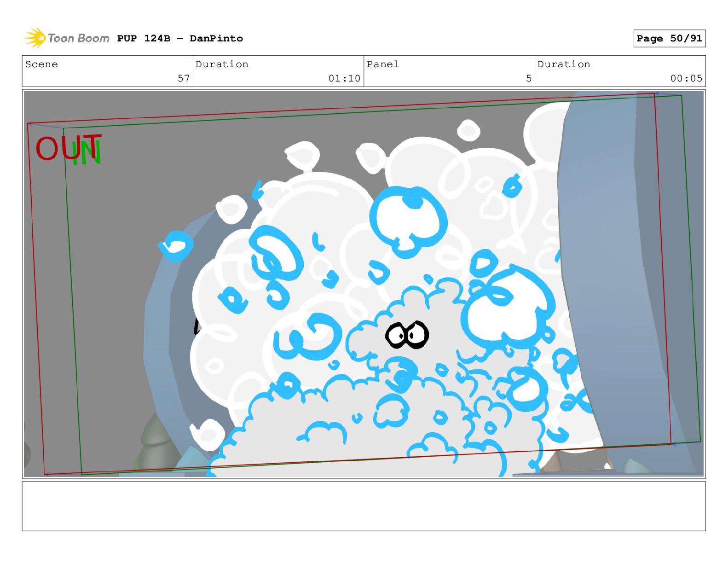The height and width of the screenshot is (564, 728).
Task: Click the 'Panel' header label
Action: [x=382, y=64]
